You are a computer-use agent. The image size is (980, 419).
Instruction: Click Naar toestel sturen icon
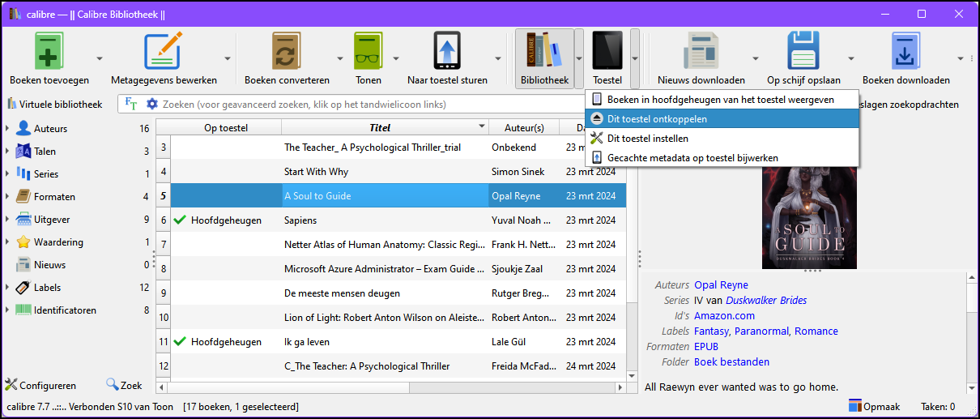pos(447,52)
